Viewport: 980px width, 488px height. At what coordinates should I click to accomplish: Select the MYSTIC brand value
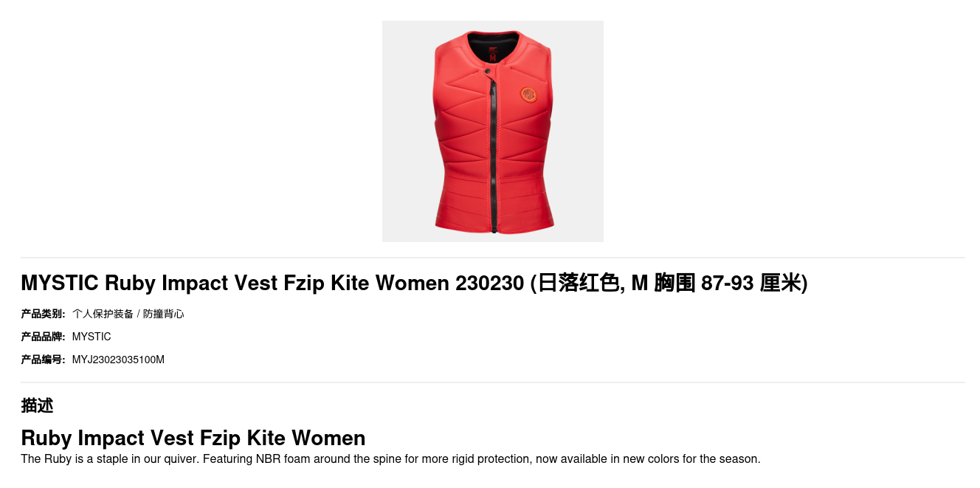click(92, 337)
